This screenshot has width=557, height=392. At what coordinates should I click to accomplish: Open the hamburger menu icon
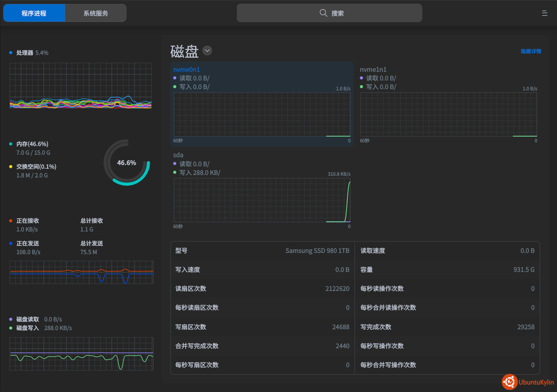point(545,13)
